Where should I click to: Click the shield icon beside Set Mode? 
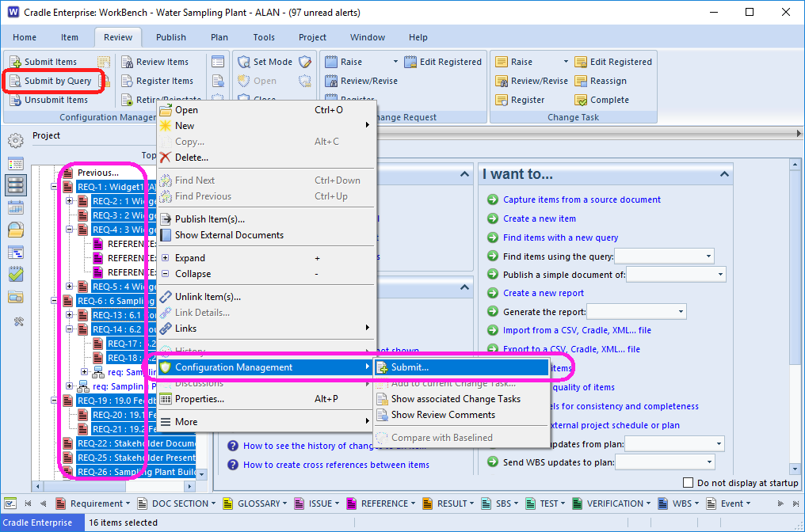coord(305,62)
